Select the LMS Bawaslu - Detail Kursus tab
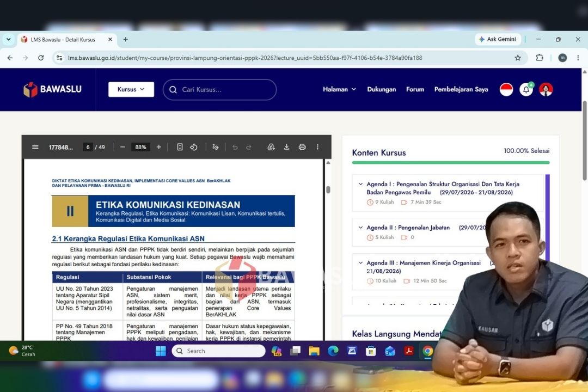The width and height of the screenshot is (588, 392). tap(67, 39)
